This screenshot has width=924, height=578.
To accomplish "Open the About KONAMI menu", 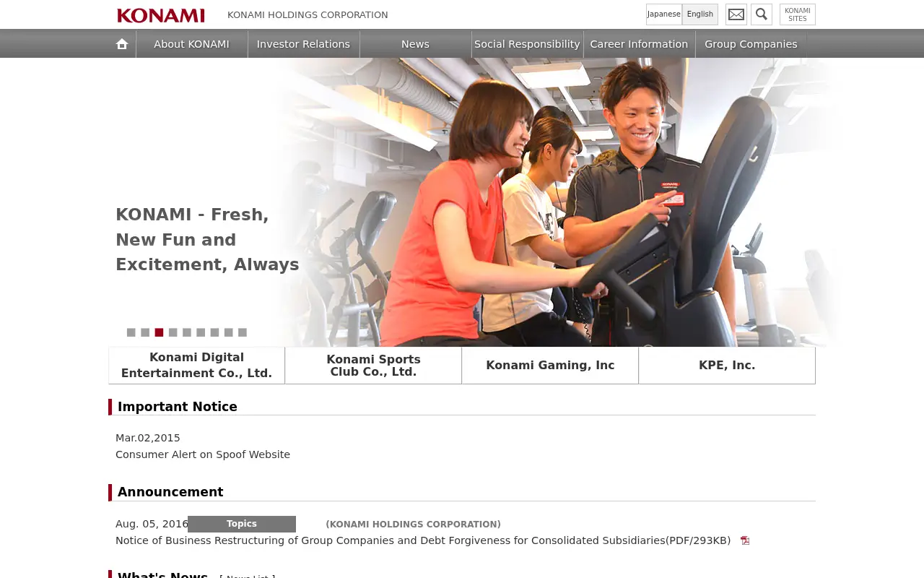I will click(x=191, y=44).
